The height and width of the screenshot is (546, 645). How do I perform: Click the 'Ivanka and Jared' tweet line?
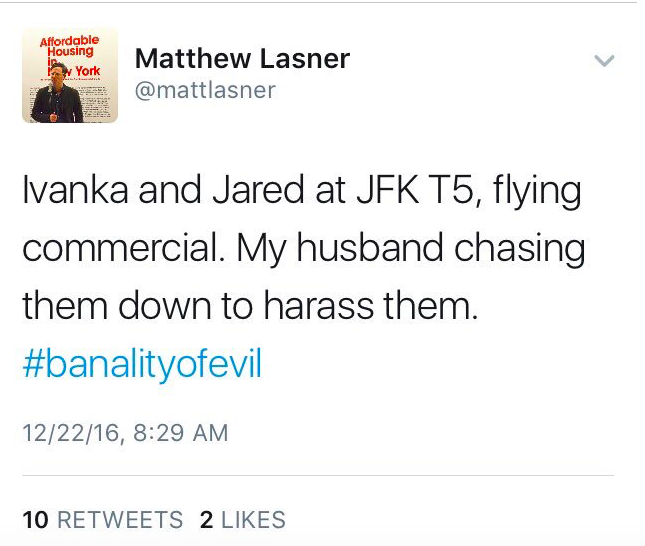coord(302,191)
